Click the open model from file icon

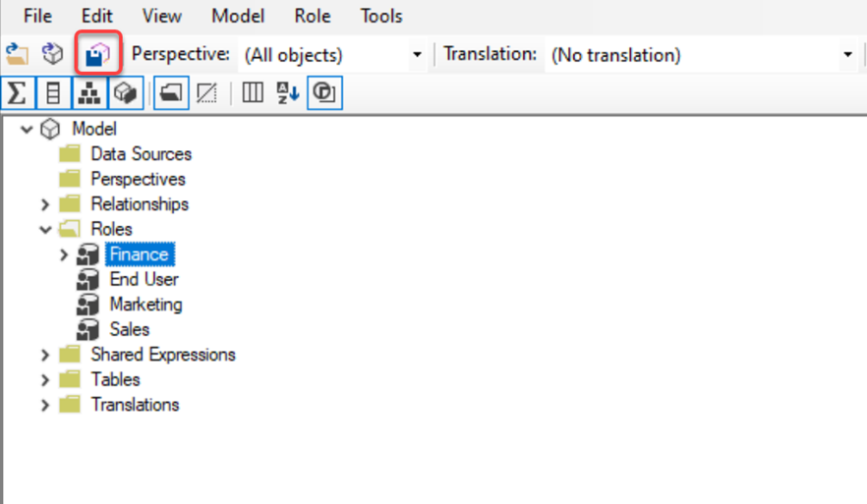click(x=17, y=55)
